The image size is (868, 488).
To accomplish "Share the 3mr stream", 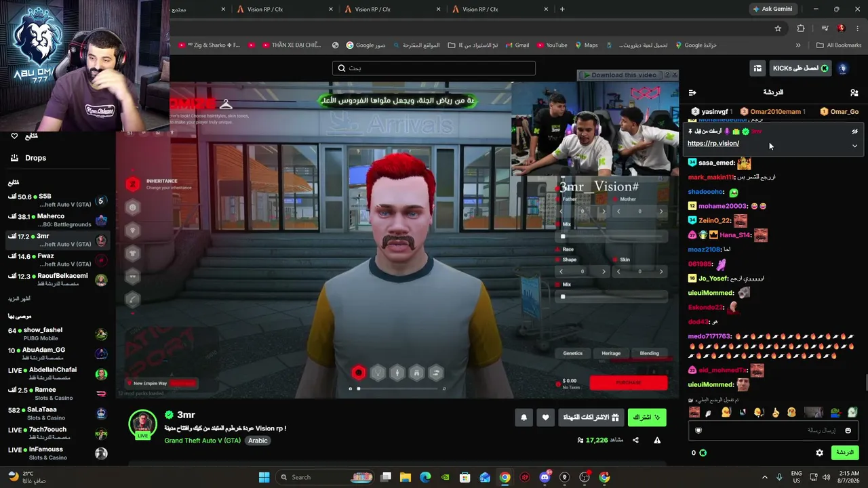I will coord(635,440).
